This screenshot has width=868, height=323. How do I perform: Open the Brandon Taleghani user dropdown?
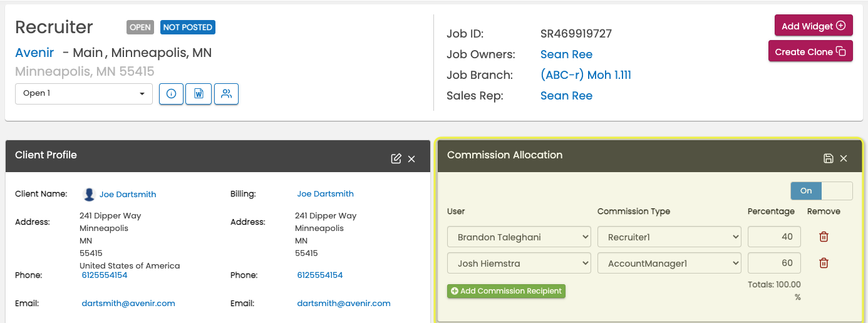click(519, 237)
